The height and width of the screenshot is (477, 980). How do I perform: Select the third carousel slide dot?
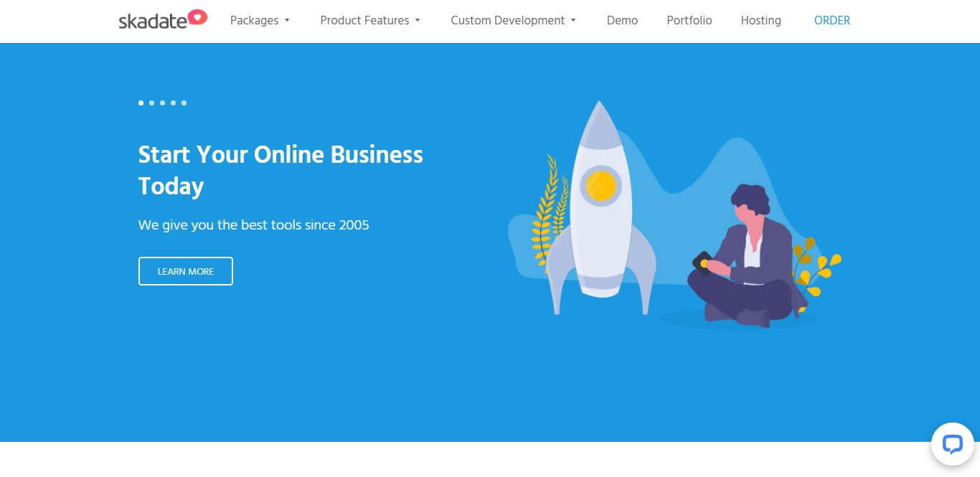(163, 103)
